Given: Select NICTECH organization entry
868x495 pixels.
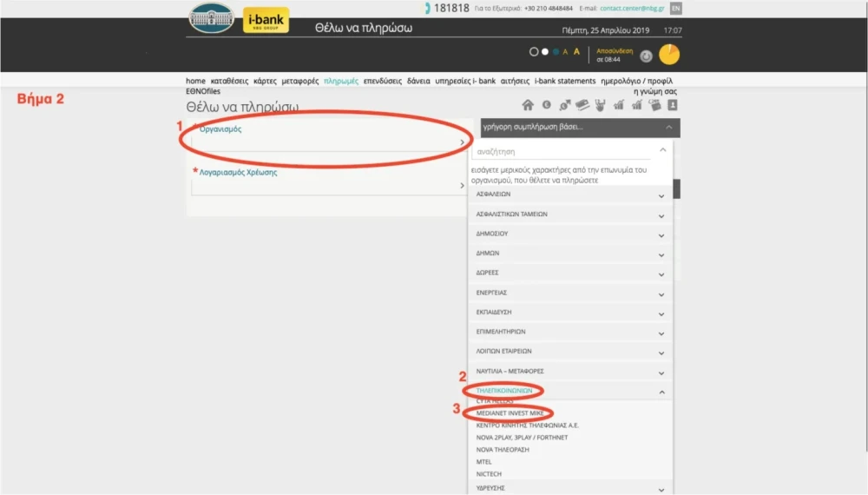Looking at the screenshot, I should (x=488, y=474).
